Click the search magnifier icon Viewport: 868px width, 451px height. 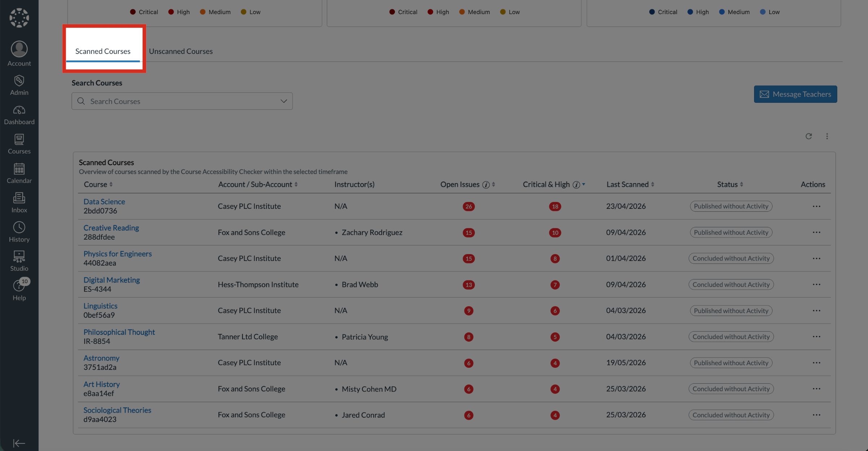[x=81, y=101]
